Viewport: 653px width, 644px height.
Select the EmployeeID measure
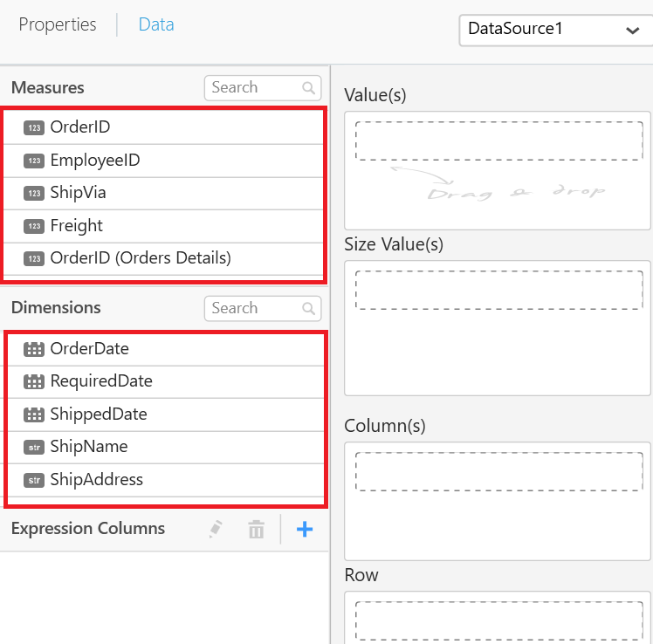[94, 161]
